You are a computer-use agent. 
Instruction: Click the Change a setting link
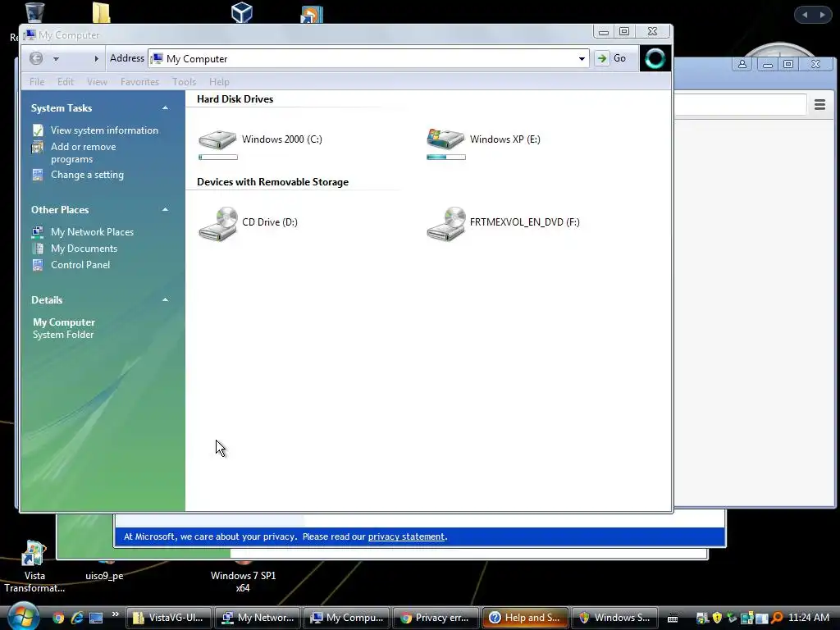pos(87,175)
